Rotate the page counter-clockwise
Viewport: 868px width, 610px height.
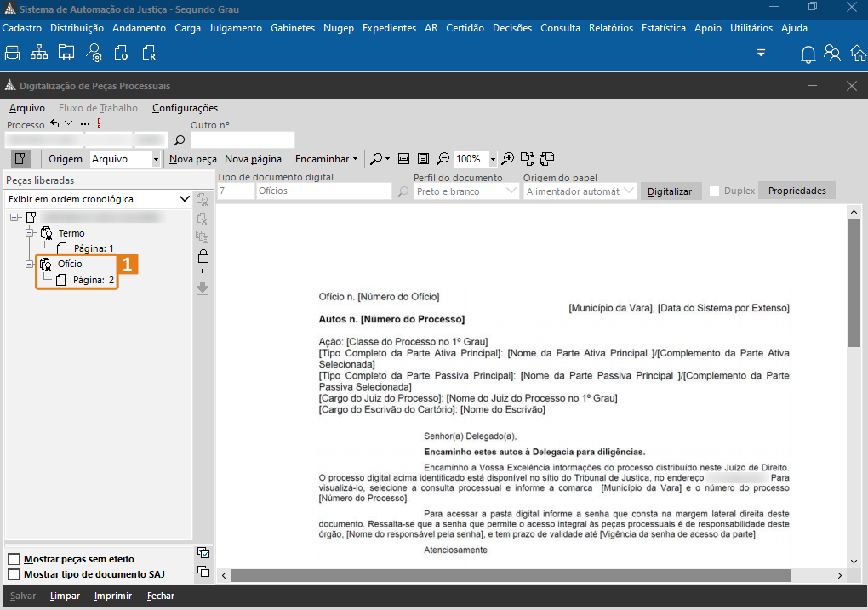coord(547,159)
